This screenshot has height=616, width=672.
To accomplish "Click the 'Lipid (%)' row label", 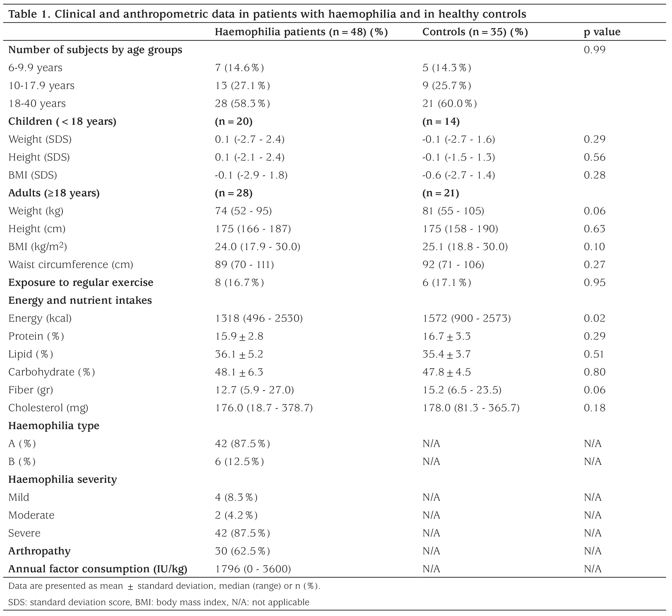I will [31, 354].
